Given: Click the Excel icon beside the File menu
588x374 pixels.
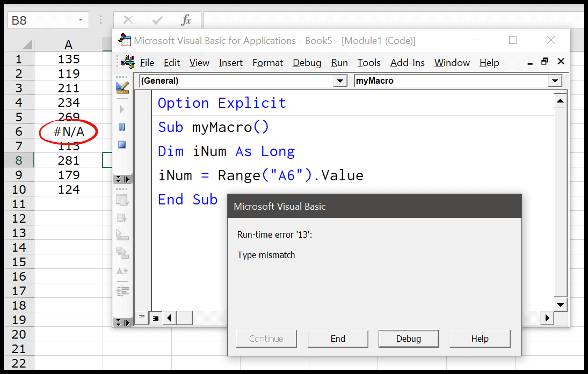Looking at the screenshot, I should (127, 62).
